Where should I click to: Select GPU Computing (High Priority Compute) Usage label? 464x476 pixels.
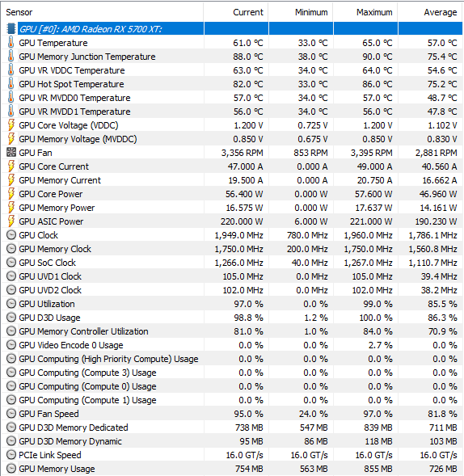[108, 359]
